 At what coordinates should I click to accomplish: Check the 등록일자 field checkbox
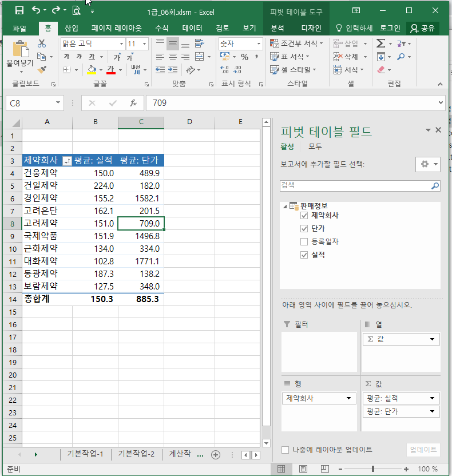point(304,242)
